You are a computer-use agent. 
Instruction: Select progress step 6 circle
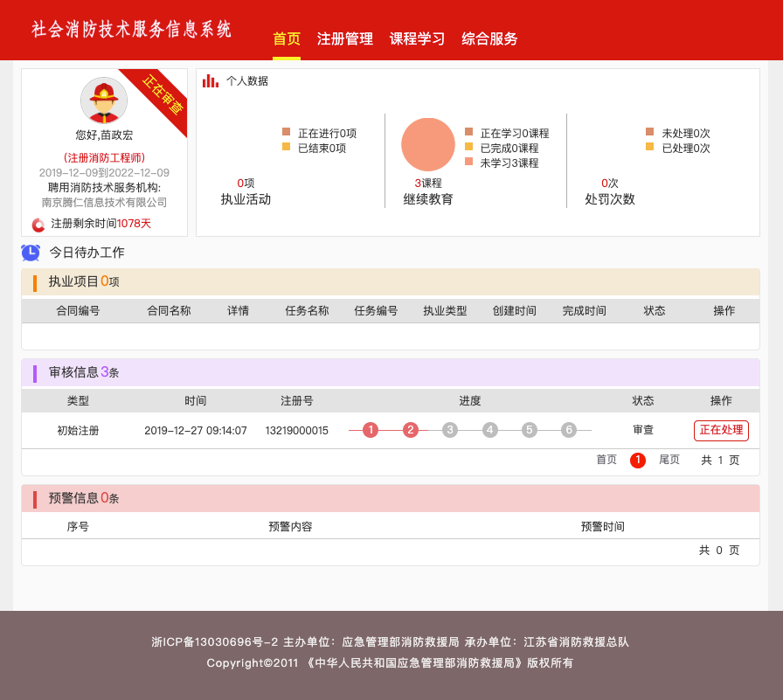(x=569, y=430)
